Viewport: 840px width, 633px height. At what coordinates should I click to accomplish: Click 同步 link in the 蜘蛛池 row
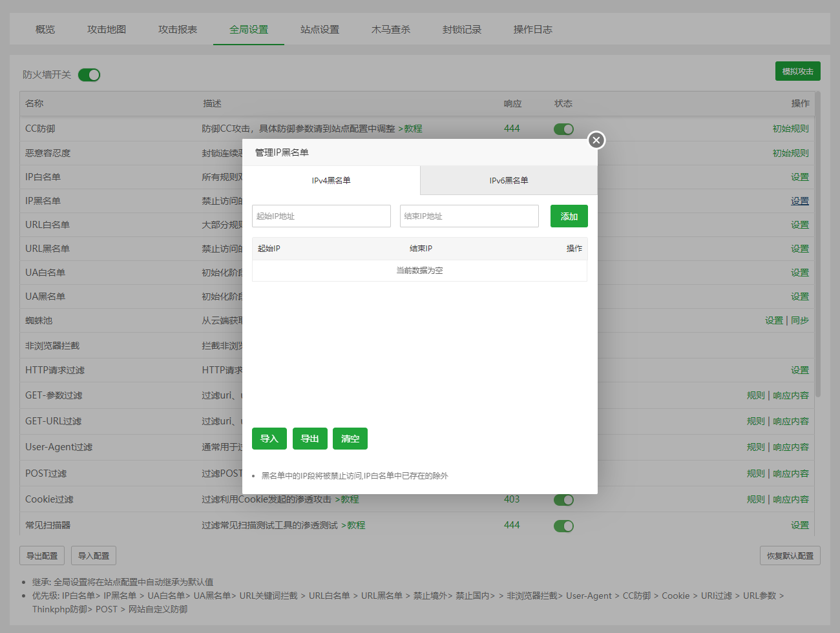(x=800, y=320)
